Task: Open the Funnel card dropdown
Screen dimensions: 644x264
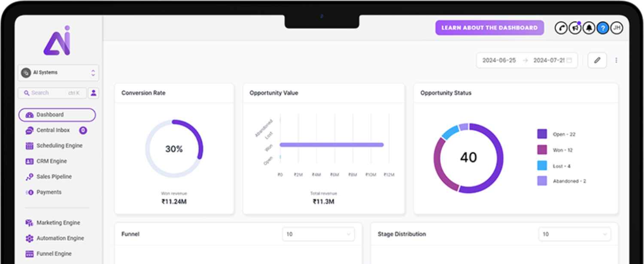Action: tap(318, 234)
